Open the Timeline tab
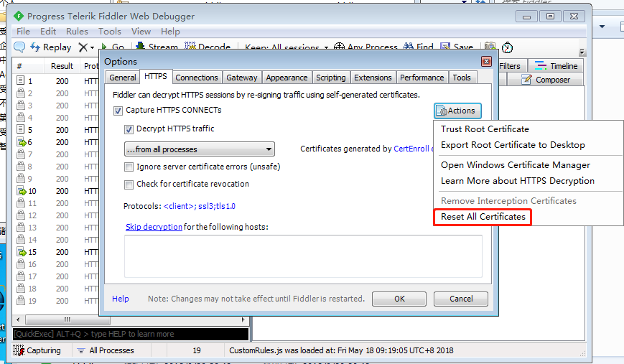 coord(556,65)
